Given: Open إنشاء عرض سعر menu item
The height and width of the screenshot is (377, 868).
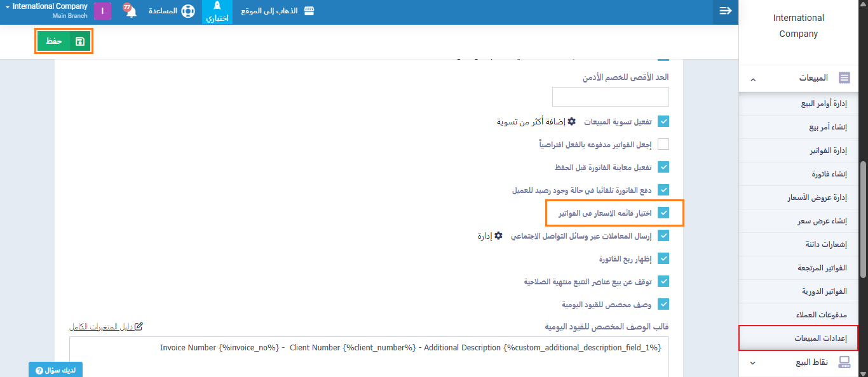Looking at the screenshot, I should coord(799,221).
